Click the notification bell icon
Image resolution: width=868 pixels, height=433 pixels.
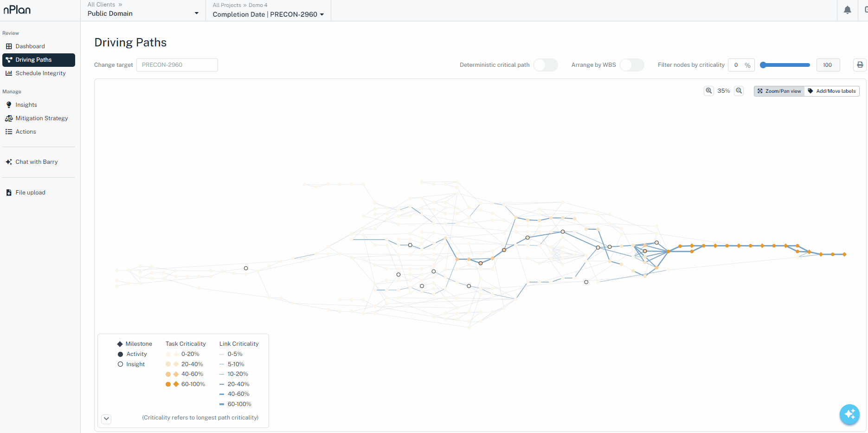click(x=848, y=10)
